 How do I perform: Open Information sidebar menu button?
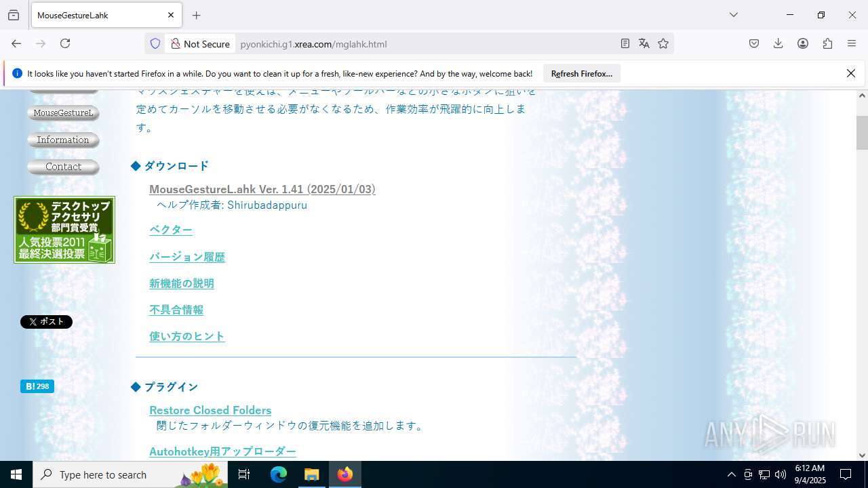pos(64,140)
